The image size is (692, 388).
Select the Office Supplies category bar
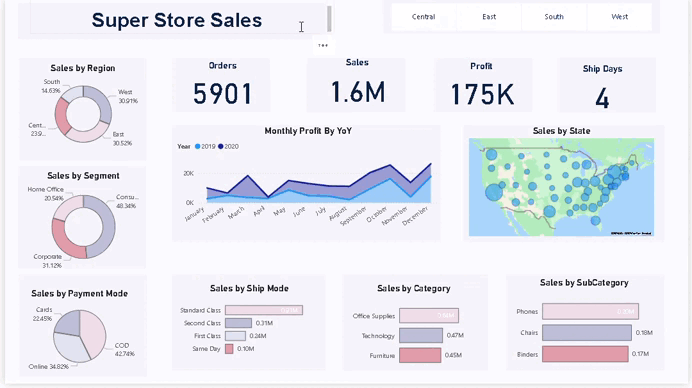click(429, 316)
